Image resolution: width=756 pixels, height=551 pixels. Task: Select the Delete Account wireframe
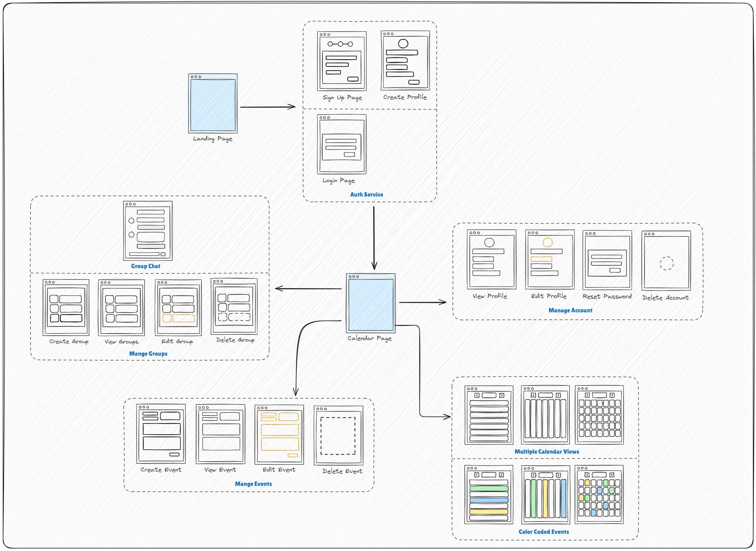tap(666, 260)
